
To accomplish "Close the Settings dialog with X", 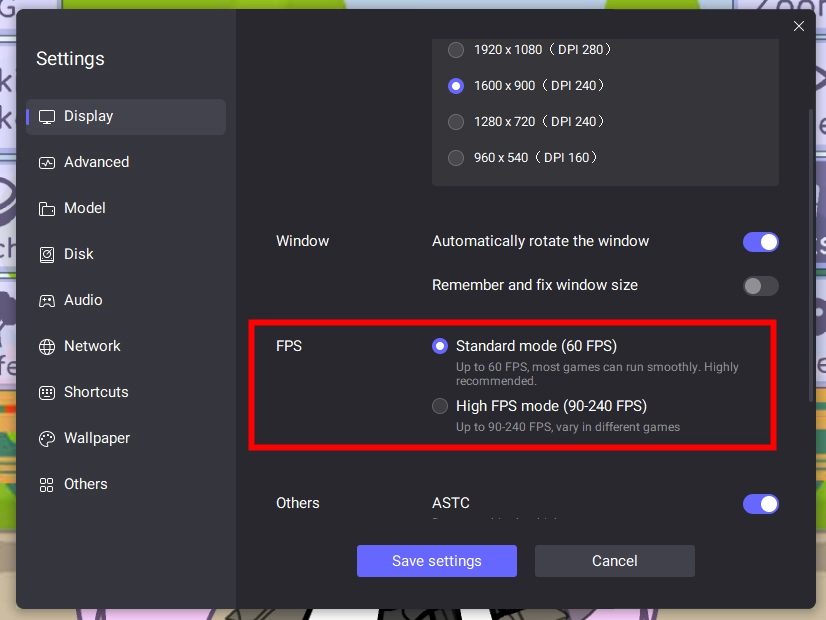I will tap(799, 27).
